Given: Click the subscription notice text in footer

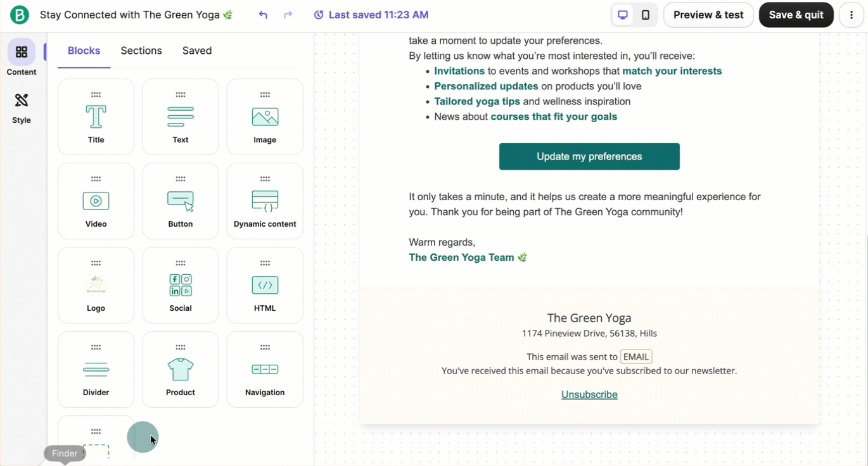Looking at the screenshot, I should click(x=589, y=370).
